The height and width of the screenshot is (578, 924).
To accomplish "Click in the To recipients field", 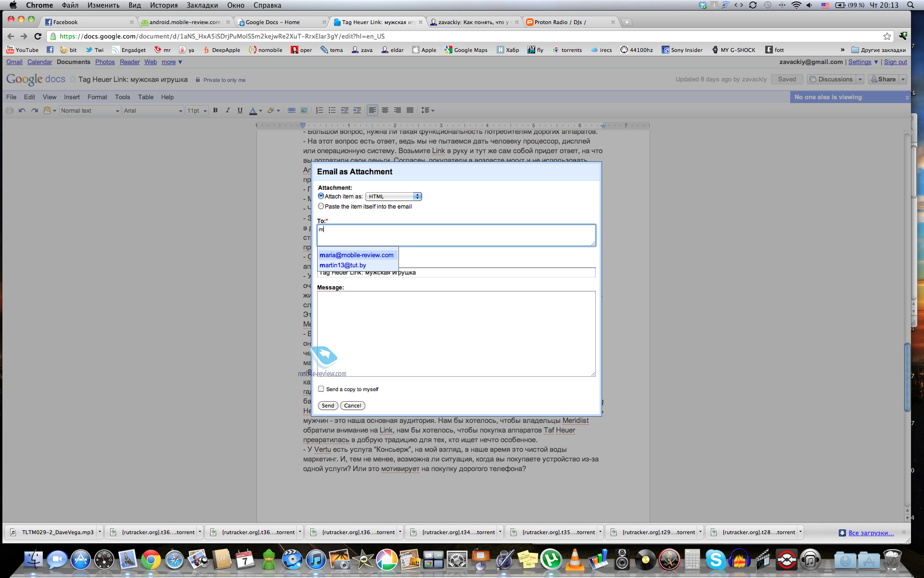I will tap(456, 235).
